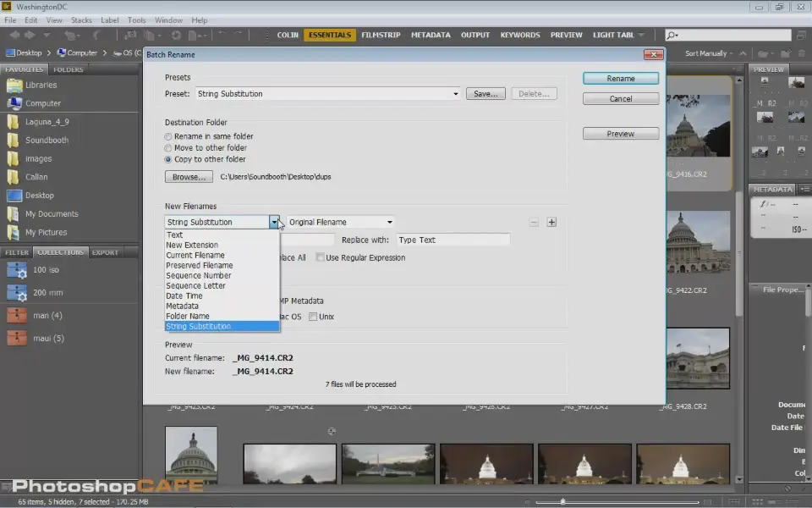Select the _MG_9422.CR2 thumbnail
The width and height of the screenshot is (812, 508).
(x=698, y=242)
